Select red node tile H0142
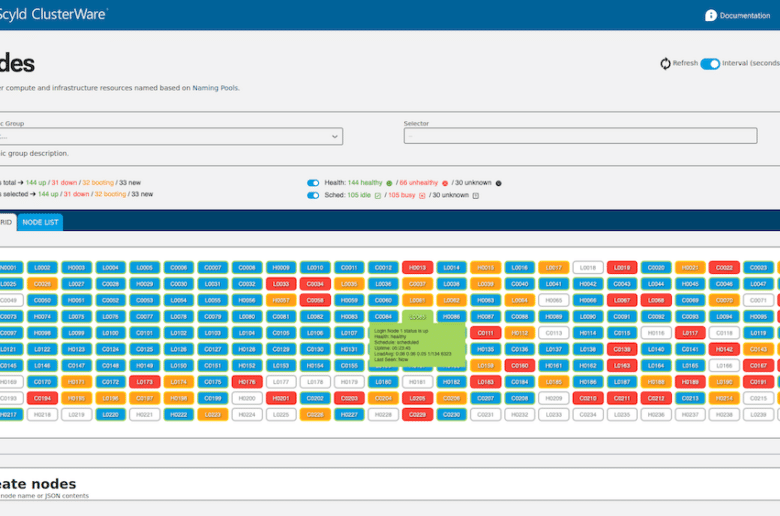Screen dimensions: 780x516 pyautogui.click(x=724, y=349)
